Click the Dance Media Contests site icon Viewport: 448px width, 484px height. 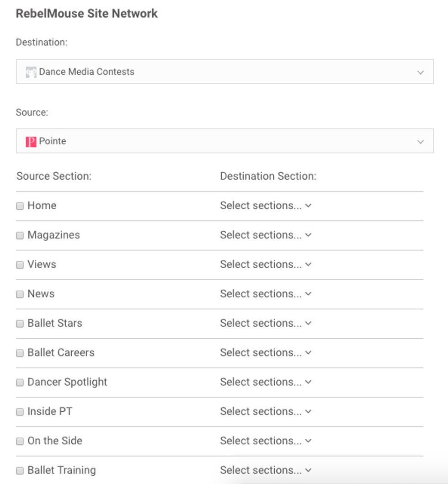(31, 72)
